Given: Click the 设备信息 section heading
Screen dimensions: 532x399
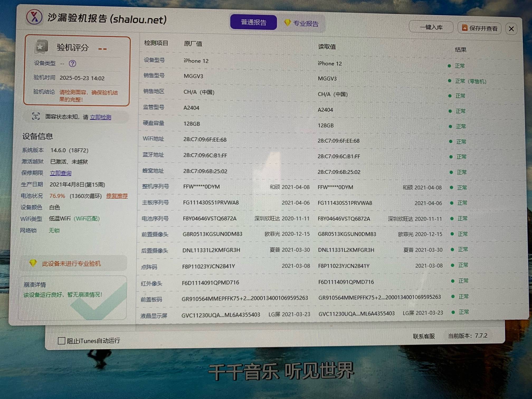Looking at the screenshot, I should [x=37, y=136].
